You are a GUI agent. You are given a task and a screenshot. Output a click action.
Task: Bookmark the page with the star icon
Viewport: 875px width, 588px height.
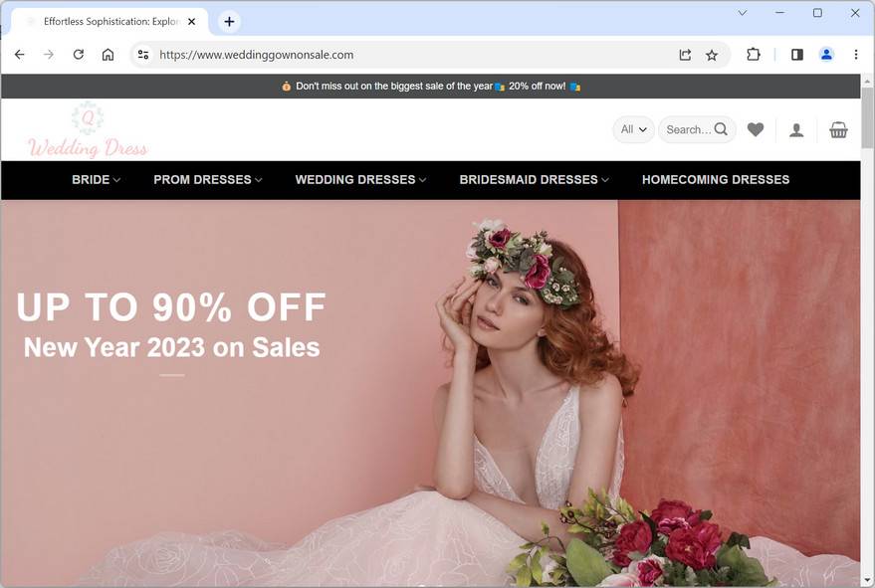(713, 55)
